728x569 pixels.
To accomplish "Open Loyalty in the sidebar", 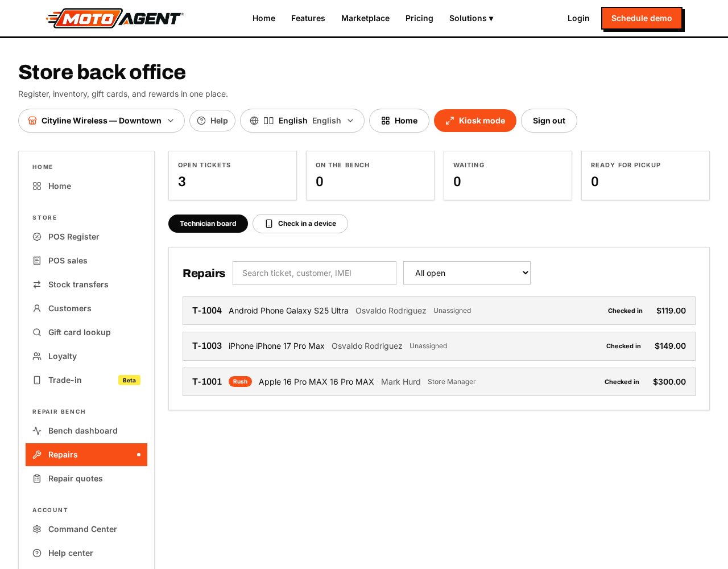I will click(86, 356).
